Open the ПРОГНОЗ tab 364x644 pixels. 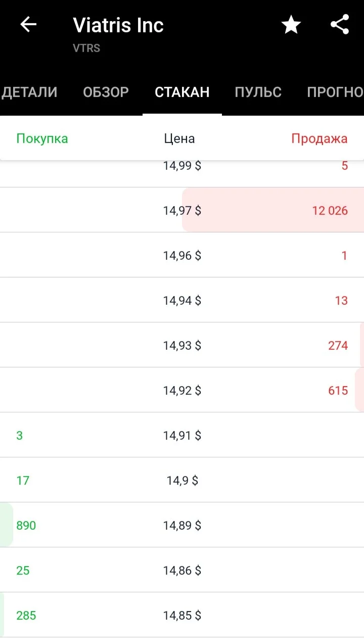tap(335, 92)
